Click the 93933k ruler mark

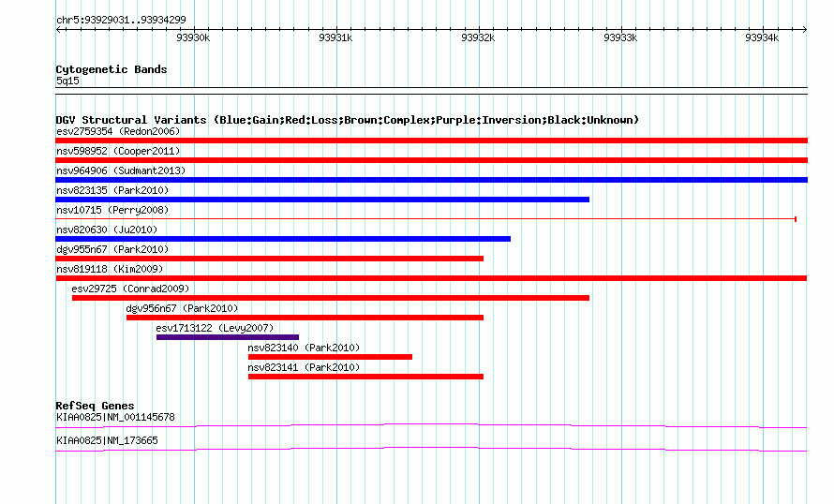tap(620, 37)
